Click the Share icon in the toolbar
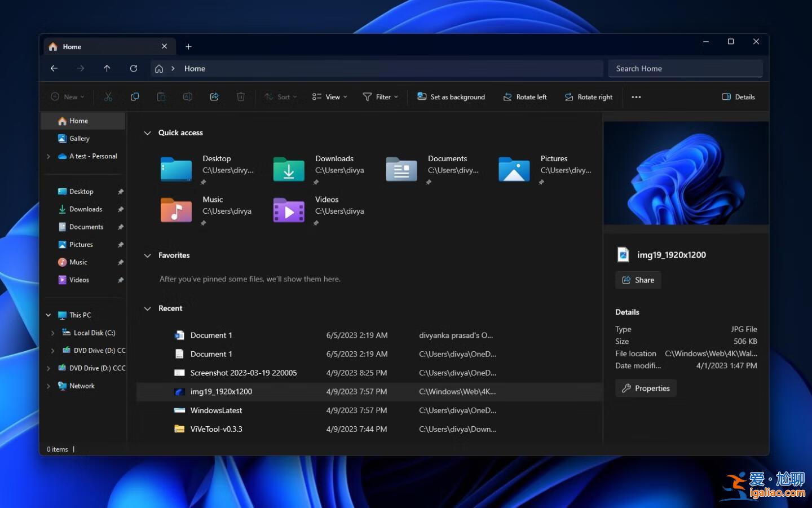This screenshot has height=508, width=812. (x=214, y=96)
